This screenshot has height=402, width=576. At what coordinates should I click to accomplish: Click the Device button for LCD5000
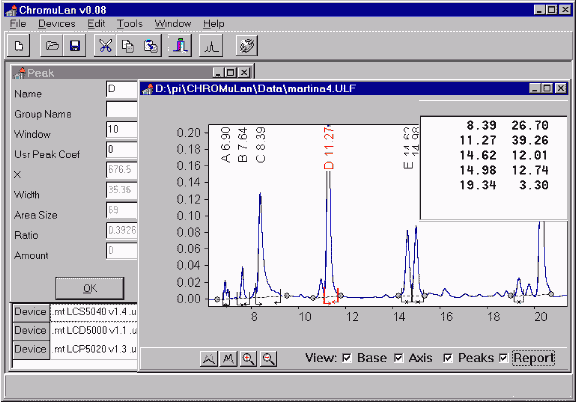(x=31, y=331)
